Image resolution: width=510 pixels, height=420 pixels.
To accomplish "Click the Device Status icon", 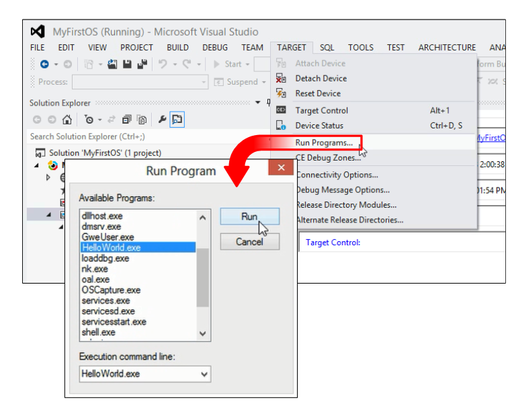I will pyautogui.click(x=281, y=125).
